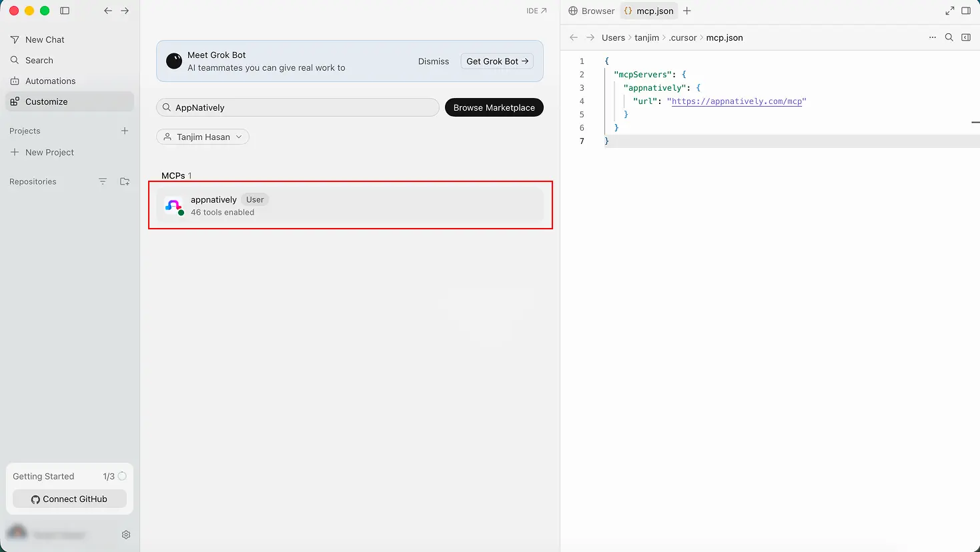Focus the AppNatively search field
Image resolution: width=980 pixels, height=552 pixels.
298,107
